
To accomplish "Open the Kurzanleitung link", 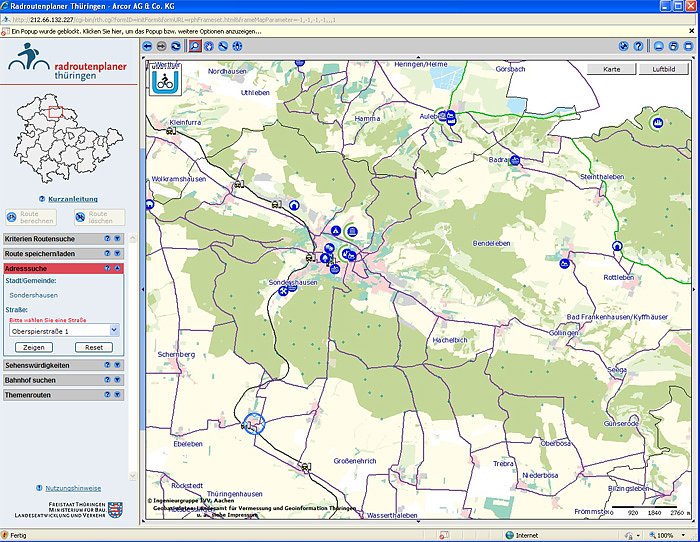I will tap(72, 199).
